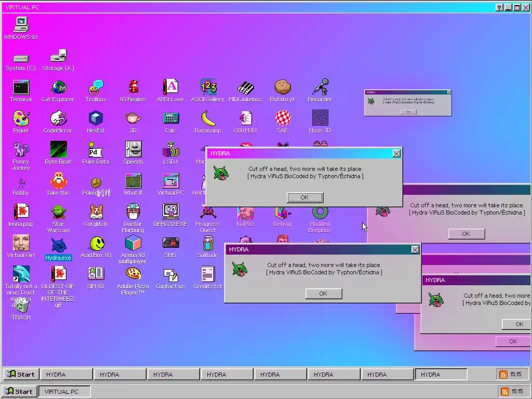Open the OLDEST GIF OF THE INTERWEBZ.gif file
This screenshot has height=399, width=532.
point(58,274)
